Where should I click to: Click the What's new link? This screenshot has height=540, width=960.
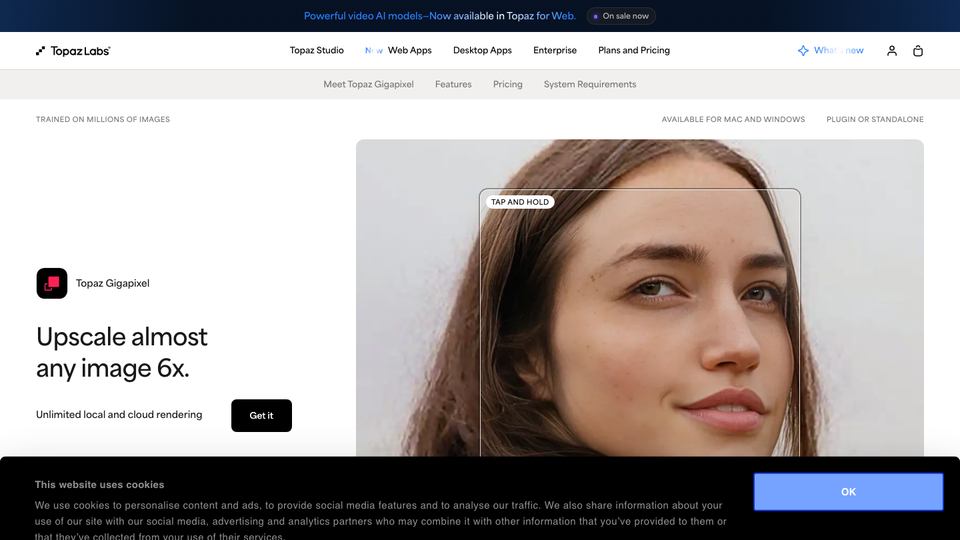[838, 51]
